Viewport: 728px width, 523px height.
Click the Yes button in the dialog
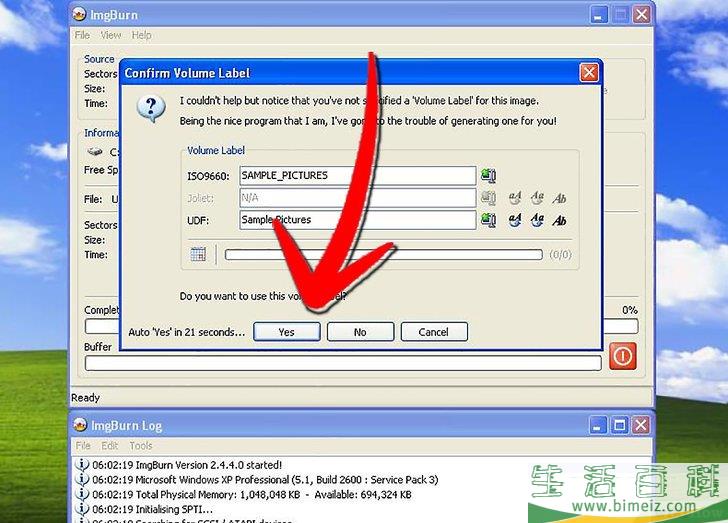286,332
